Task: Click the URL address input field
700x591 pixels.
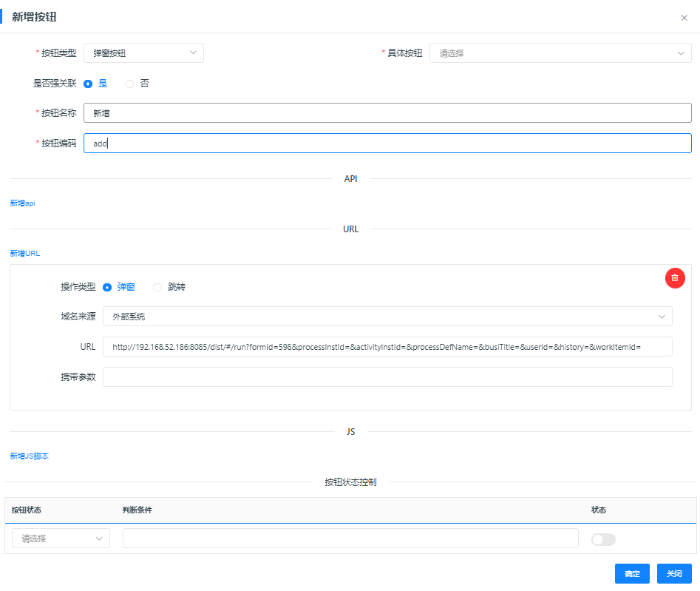Action: [x=387, y=347]
